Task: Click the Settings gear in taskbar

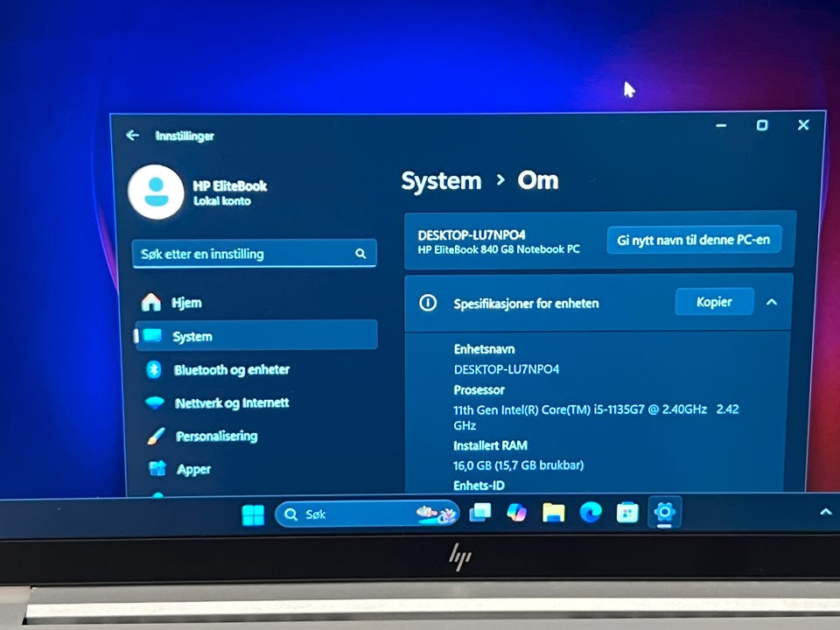Action: [664, 512]
